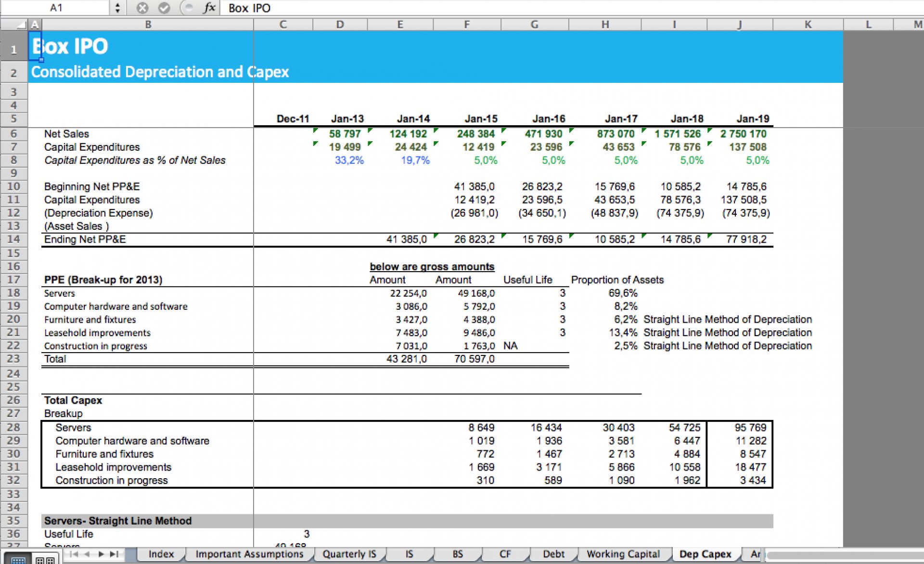Viewport: 924px width, 564px height.
Task: Select Capex percentage cell 33,2%
Action: [x=349, y=160]
